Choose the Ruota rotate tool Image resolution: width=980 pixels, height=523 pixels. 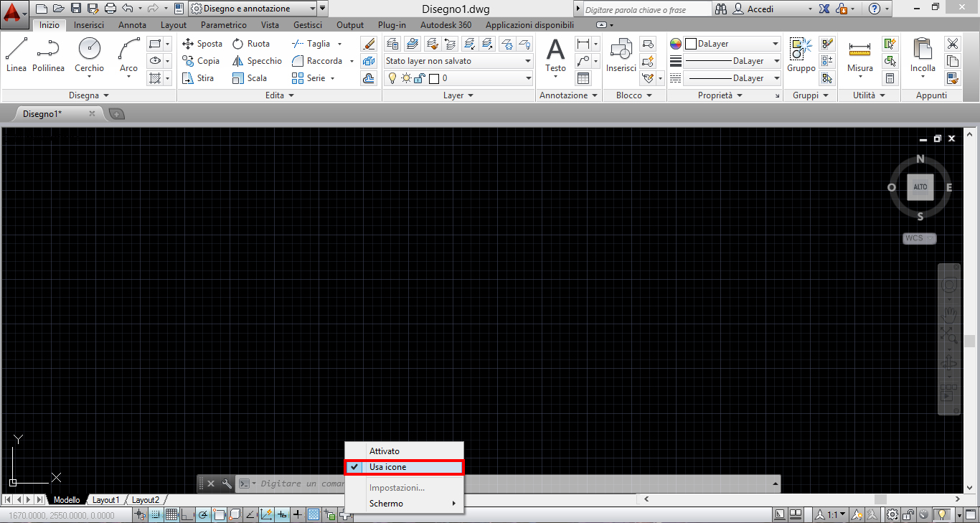pyautogui.click(x=250, y=44)
